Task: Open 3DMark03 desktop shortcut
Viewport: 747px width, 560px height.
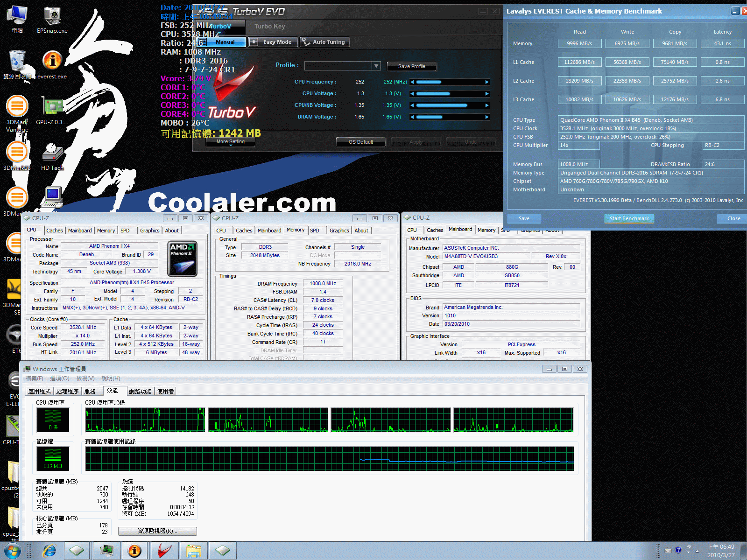Action: coord(17,156)
